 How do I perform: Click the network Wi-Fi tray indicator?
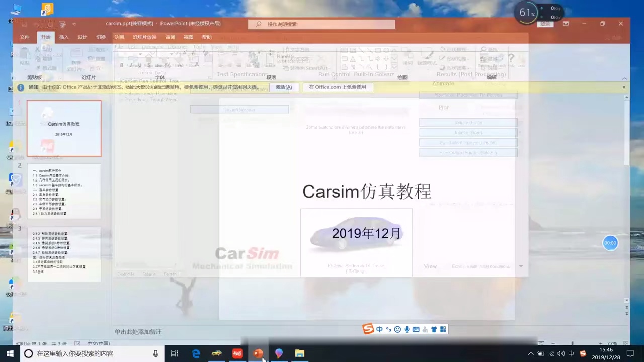click(x=551, y=353)
